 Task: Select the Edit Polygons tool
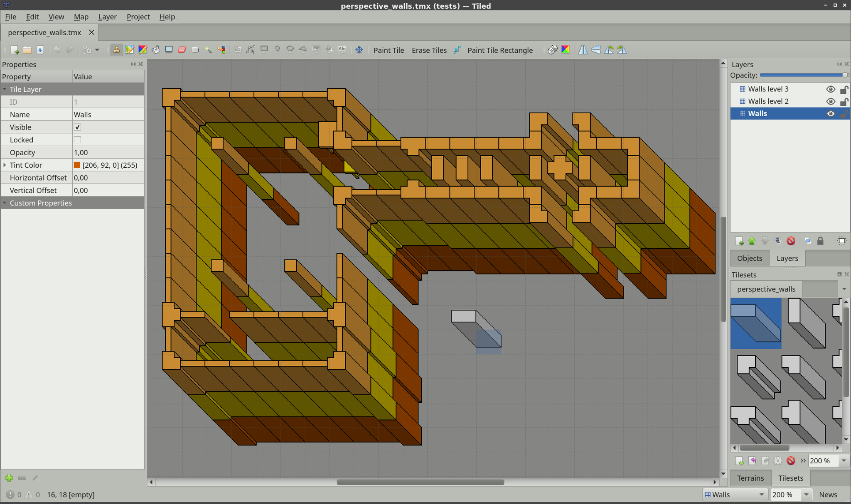click(x=251, y=50)
